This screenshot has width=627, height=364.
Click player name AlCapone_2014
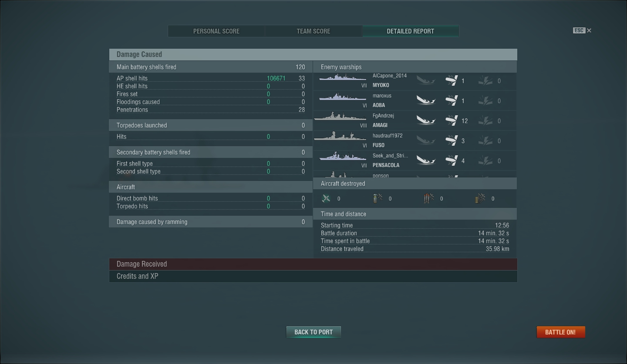[390, 76]
